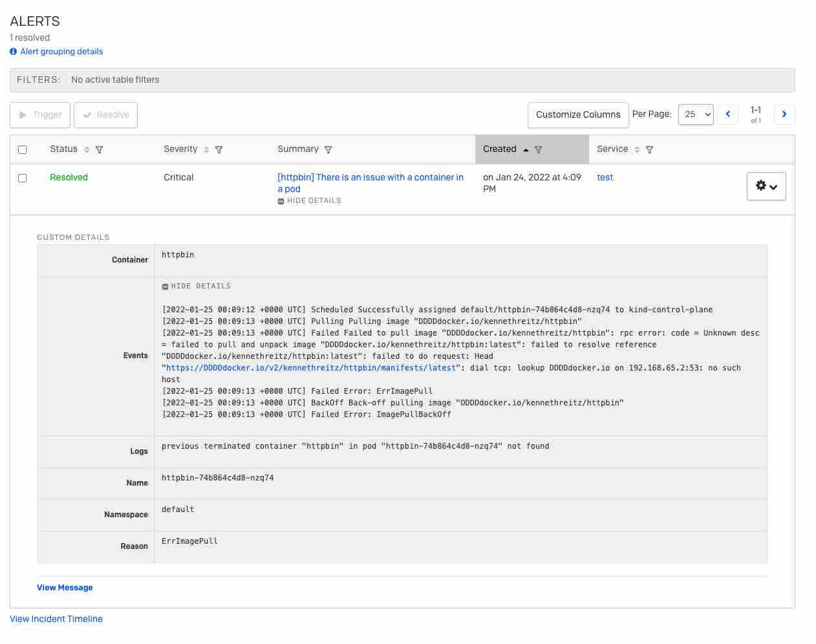The height and width of the screenshot is (644, 816).
Task: Toggle the select-all alerts checkbox
Action: click(x=23, y=149)
